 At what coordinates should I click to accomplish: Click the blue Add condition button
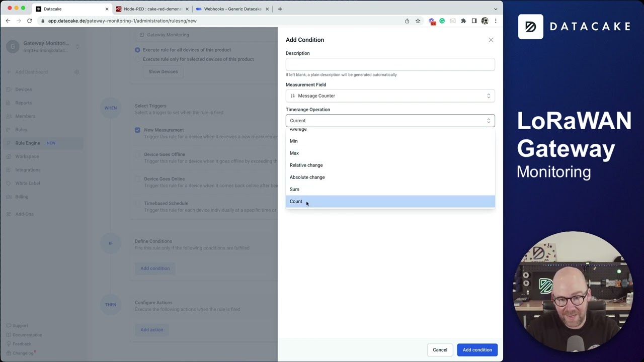[x=477, y=350]
